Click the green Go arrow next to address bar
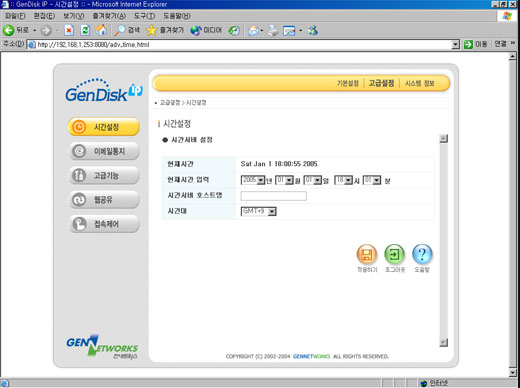Image resolution: width=520 pixels, height=388 pixels. [x=468, y=44]
